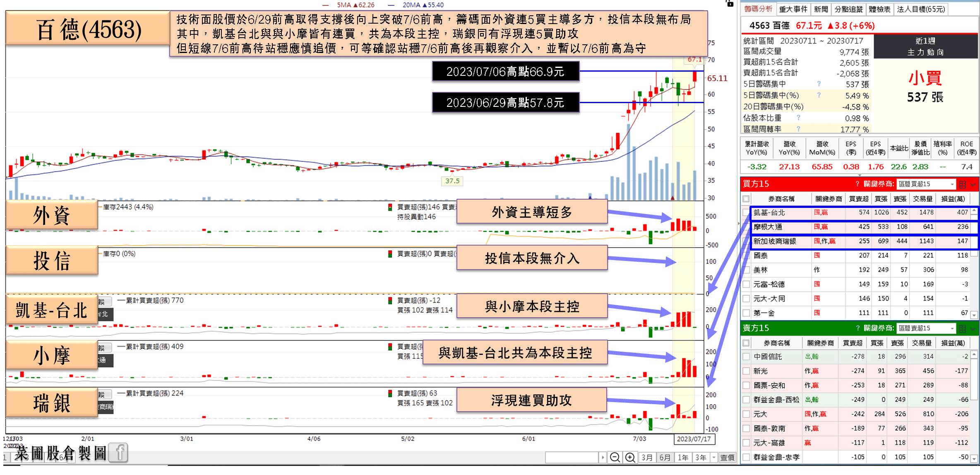Check the box for 國泰 in buyers list

pos(746,256)
